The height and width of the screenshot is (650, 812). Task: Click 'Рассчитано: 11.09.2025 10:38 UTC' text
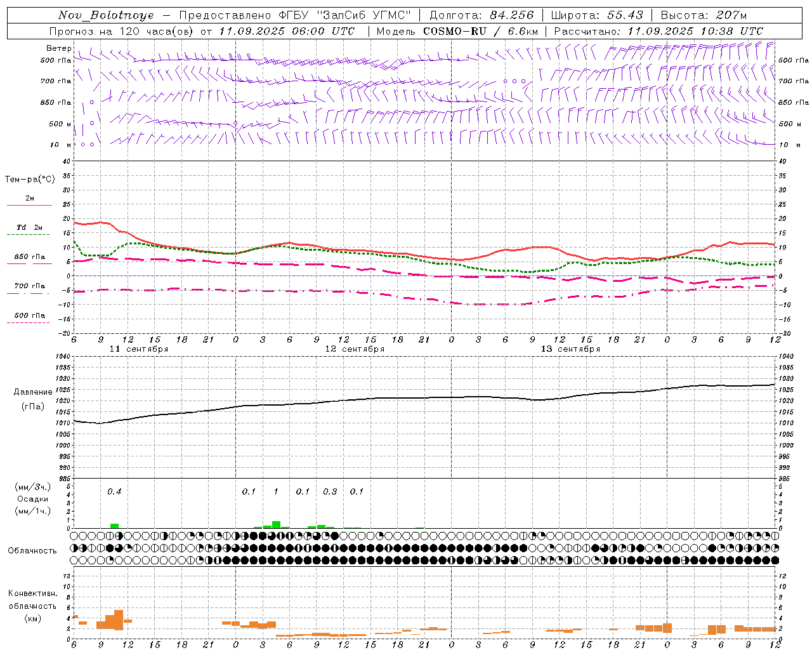pos(658,31)
